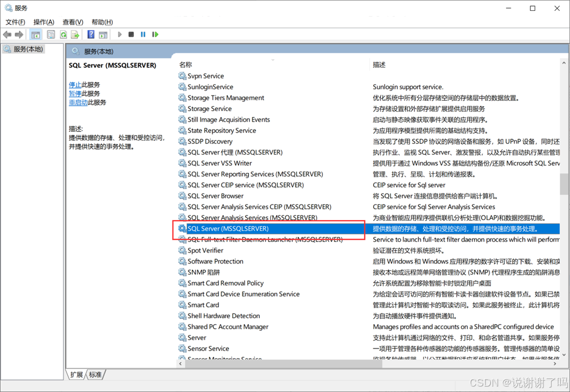Select State Repository Service row
Viewport: 570px width, 392px height.
[222, 131]
